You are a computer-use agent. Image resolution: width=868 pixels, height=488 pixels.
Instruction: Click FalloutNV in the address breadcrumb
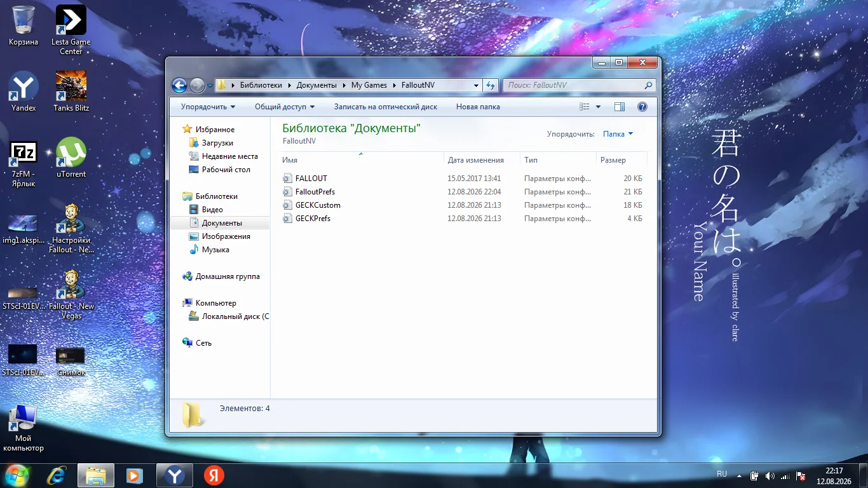(418, 85)
